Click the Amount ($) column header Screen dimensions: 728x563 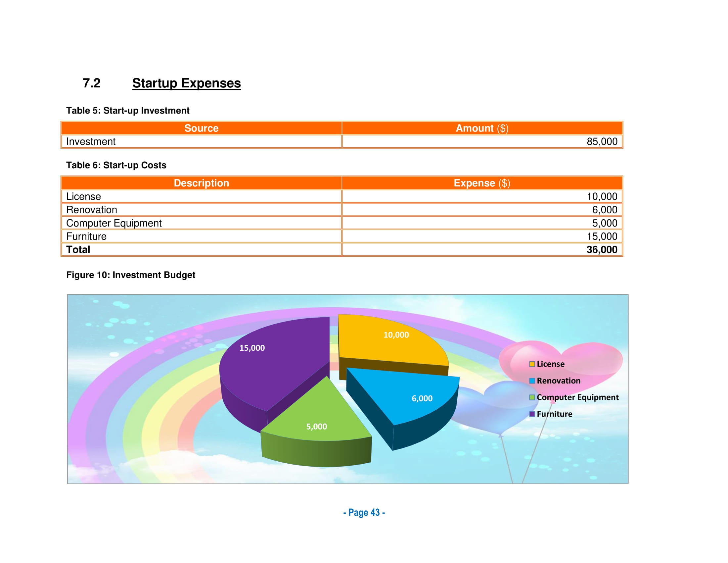[482, 128]
